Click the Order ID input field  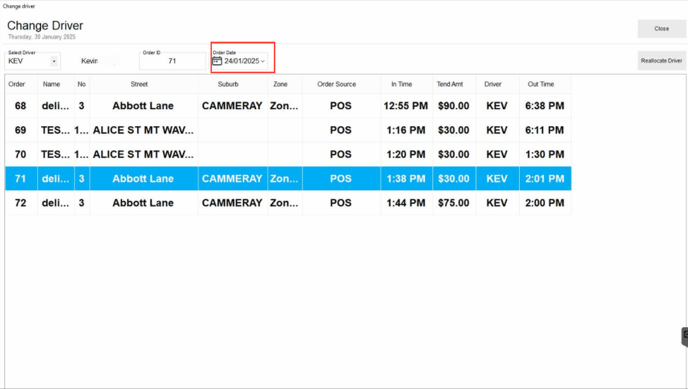(172, 61)
